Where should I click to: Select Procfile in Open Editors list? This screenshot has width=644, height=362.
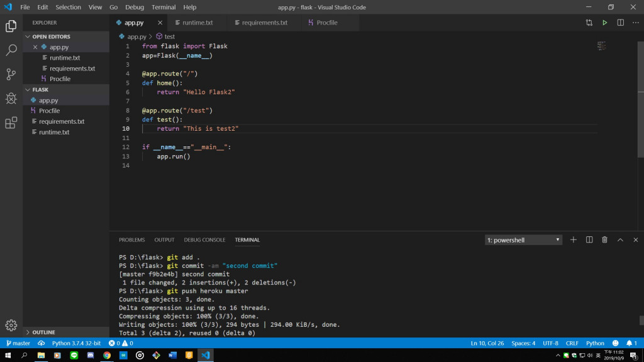coord(66,79)
